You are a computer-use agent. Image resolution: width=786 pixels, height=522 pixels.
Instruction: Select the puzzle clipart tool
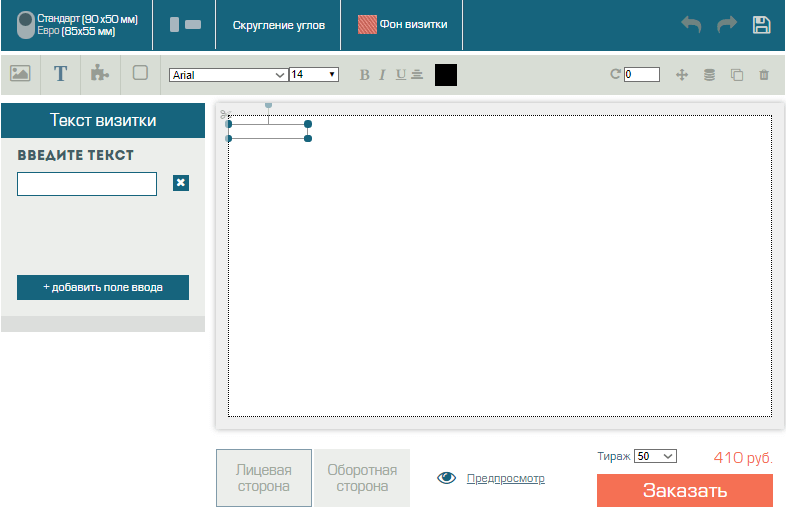point(100,73)
